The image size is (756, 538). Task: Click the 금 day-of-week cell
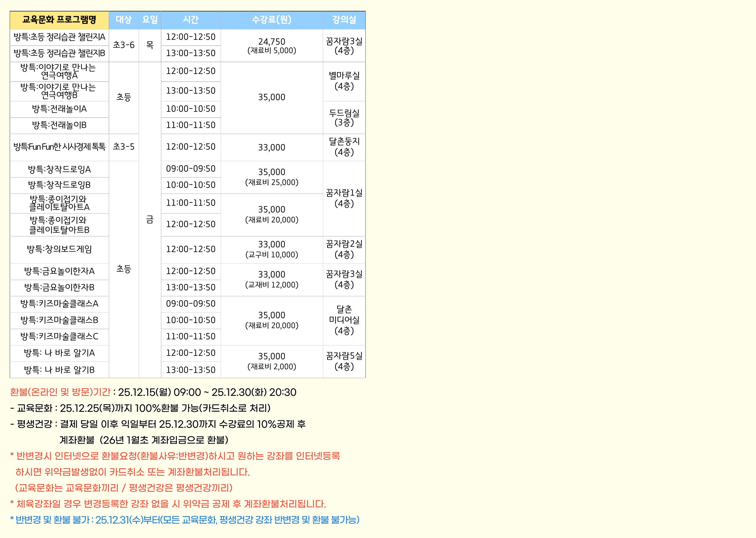coord(150,219)
